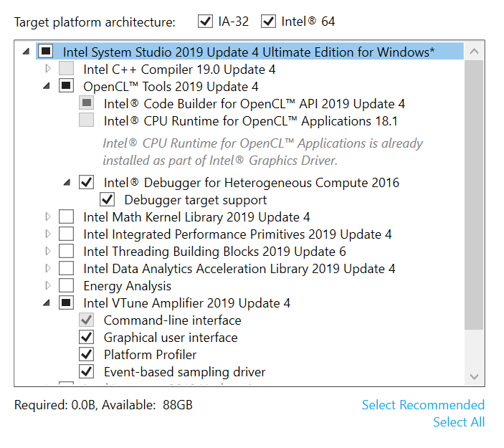
Task: Toggle the Intel System Studio 2019 root checkbox
Action: 46,51
